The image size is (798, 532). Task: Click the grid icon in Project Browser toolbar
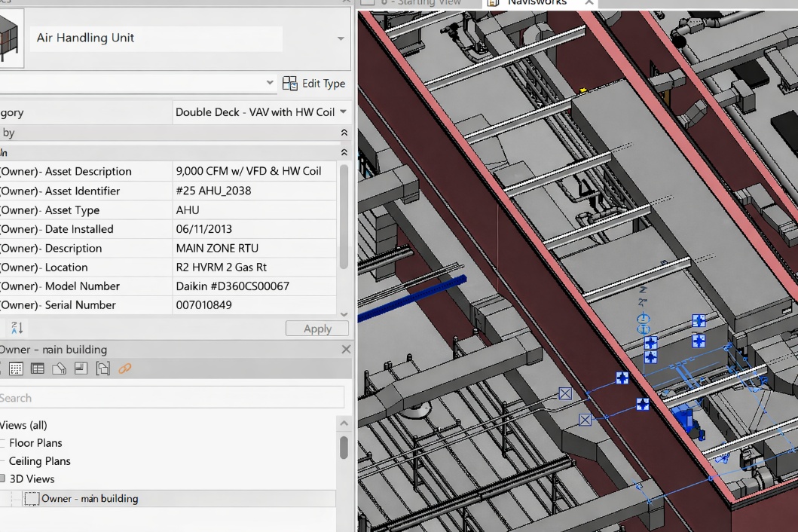click(x=16, y=368)
